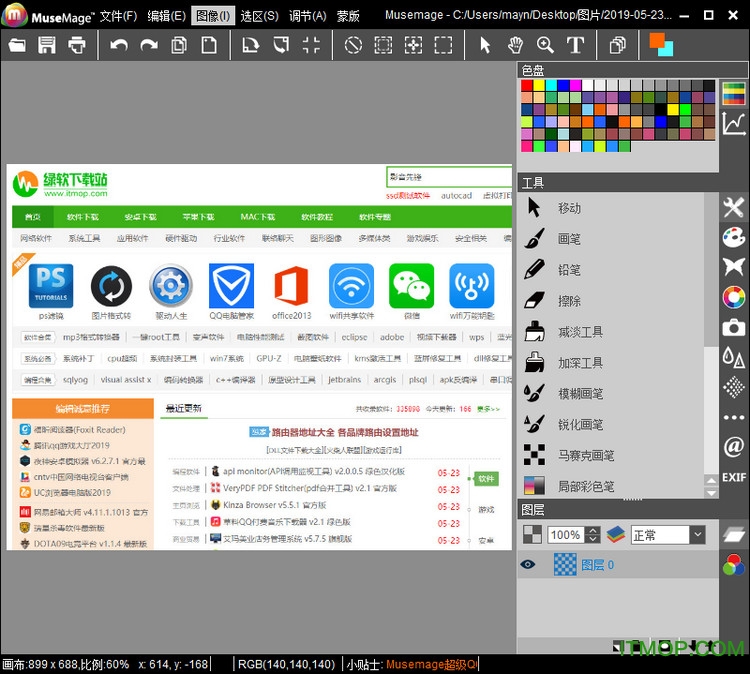Pick the red swatch in 色盘
750x674 pixels.
527,85
